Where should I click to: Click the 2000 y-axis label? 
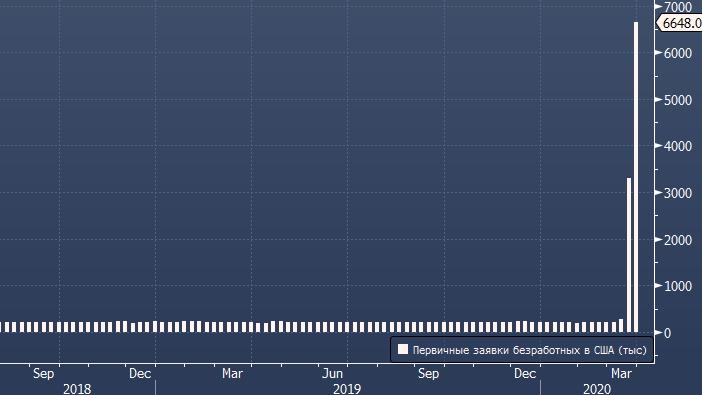click(x=678, y=240)
